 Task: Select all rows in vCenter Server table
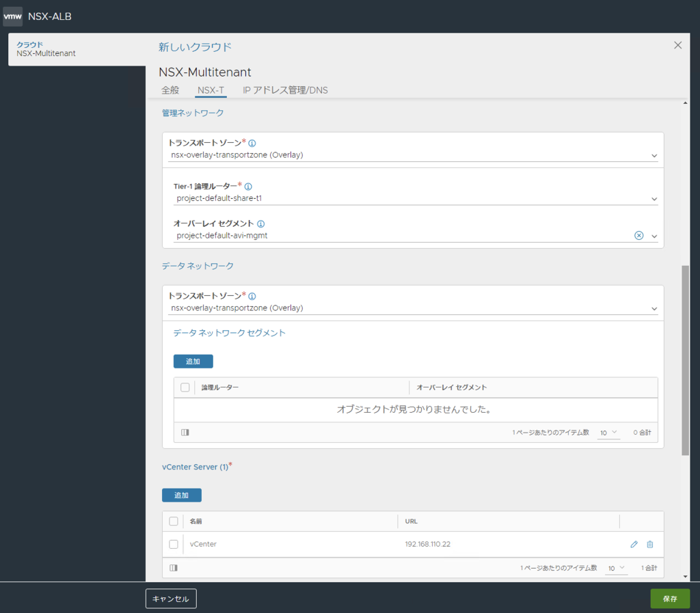tap(174, 521)
